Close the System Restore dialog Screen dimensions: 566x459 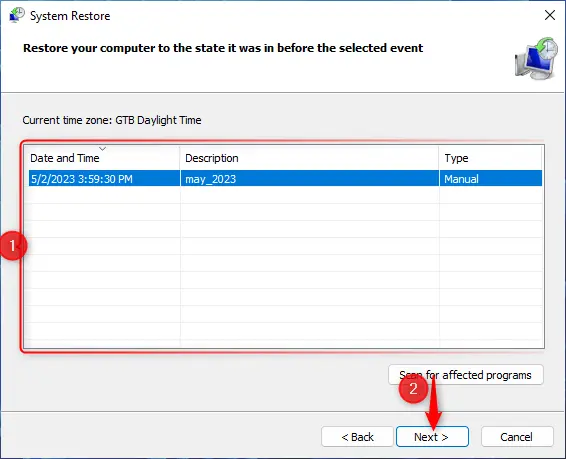550,15
